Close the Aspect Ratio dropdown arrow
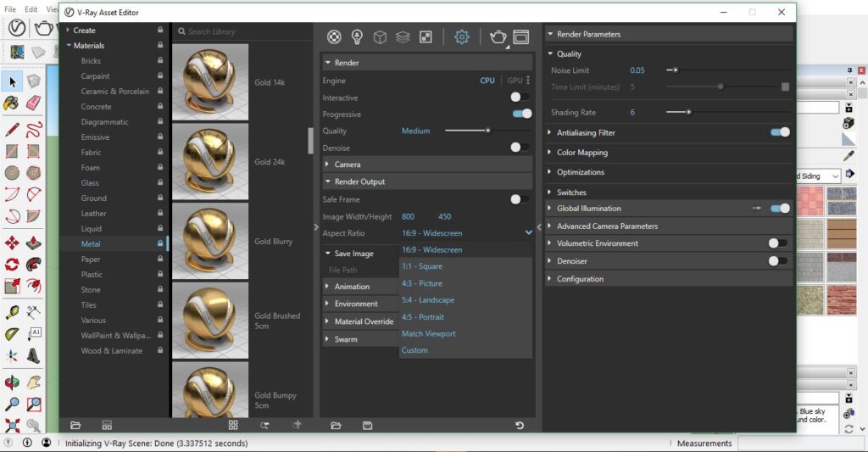The height and width of the screenshot is (452, 868). [x=529, y=232]
